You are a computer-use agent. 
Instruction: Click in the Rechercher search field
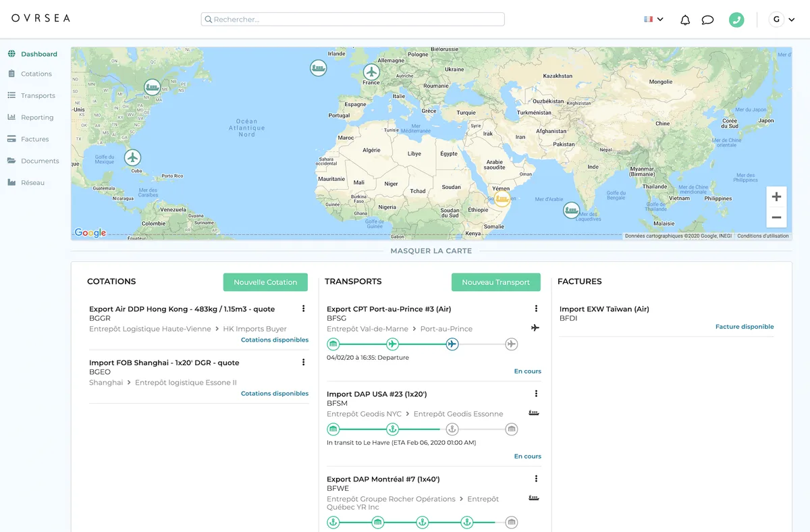click(352, 20)
